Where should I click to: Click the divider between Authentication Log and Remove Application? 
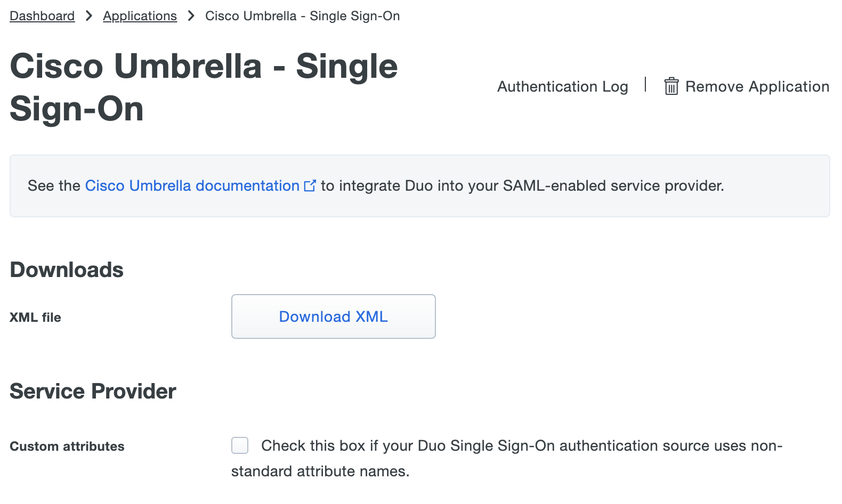pyautogui.click(x=645, y=86)
